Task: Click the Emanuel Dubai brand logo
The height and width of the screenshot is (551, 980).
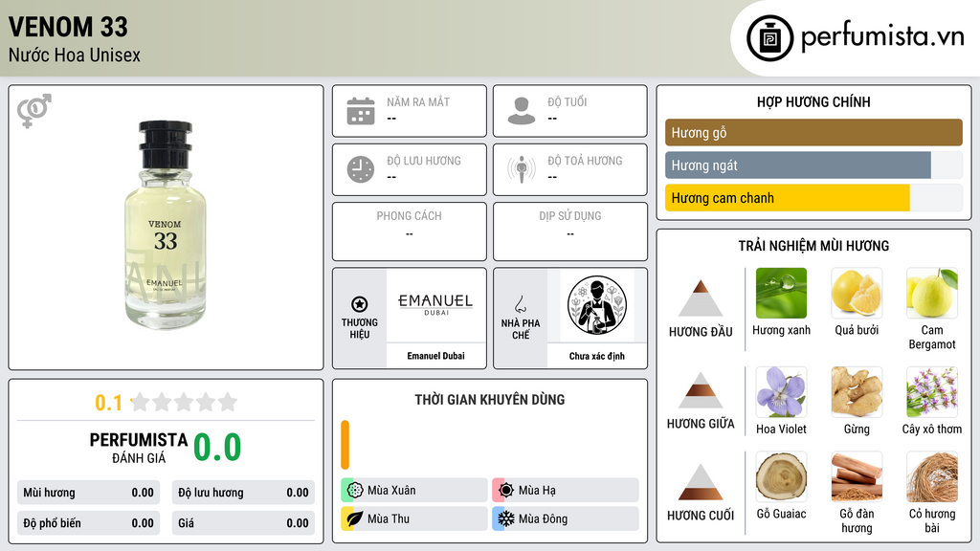Action: click(435, 305)
